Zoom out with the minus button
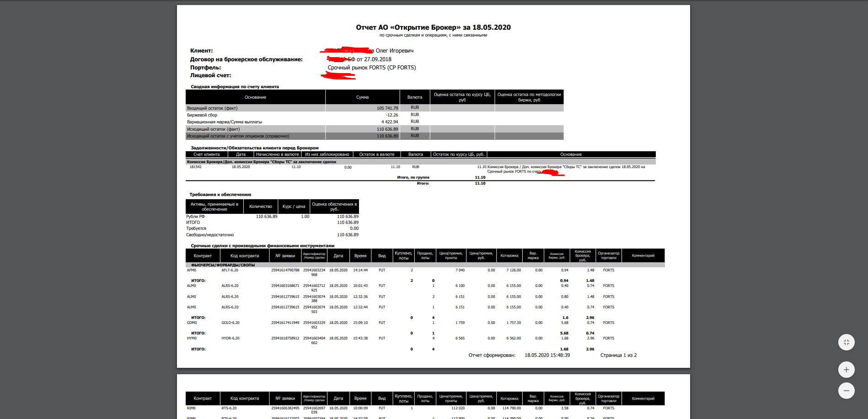Screen dimensions: 868x419 [846, 391]
